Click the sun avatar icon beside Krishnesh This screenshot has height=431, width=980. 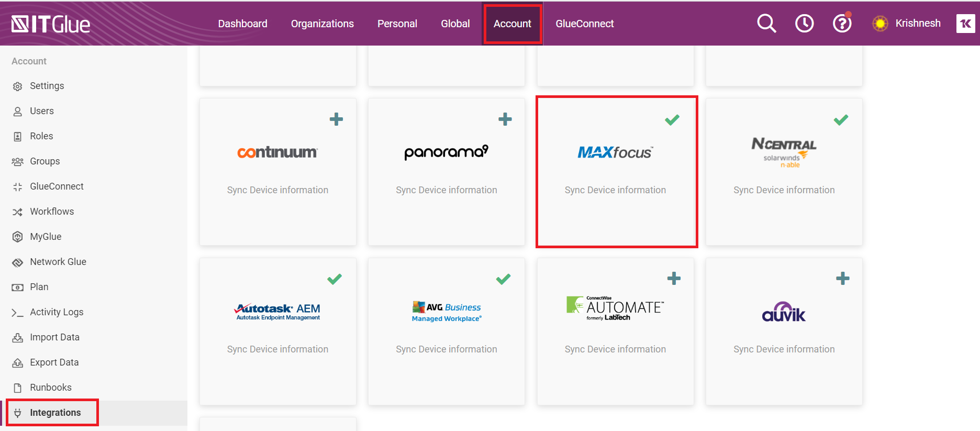tap(880, 24)
